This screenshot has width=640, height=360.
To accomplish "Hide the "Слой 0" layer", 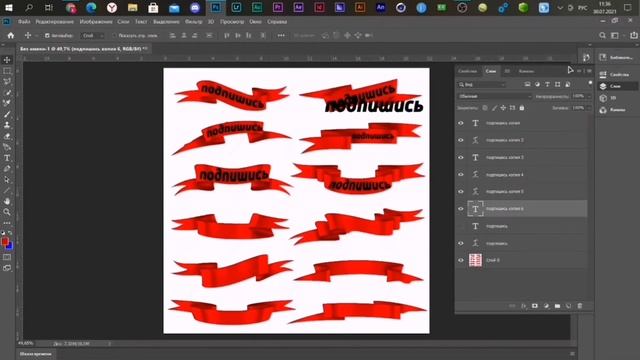I will click(x=461, y=260).
